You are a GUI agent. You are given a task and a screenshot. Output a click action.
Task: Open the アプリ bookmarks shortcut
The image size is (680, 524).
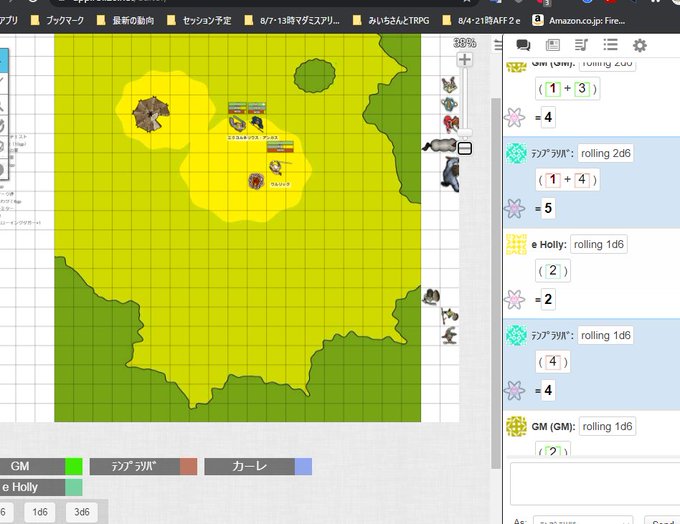click(8, 20)
